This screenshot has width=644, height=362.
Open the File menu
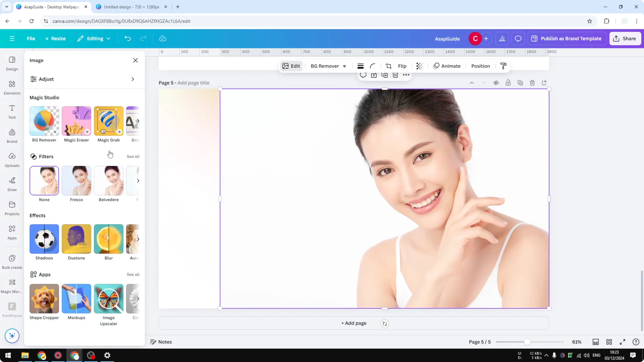point(31,38)
